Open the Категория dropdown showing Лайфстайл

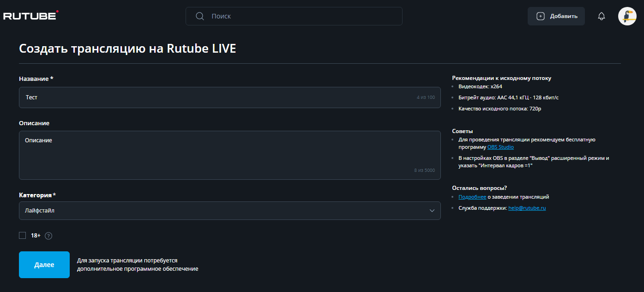[x=229, y=211]
